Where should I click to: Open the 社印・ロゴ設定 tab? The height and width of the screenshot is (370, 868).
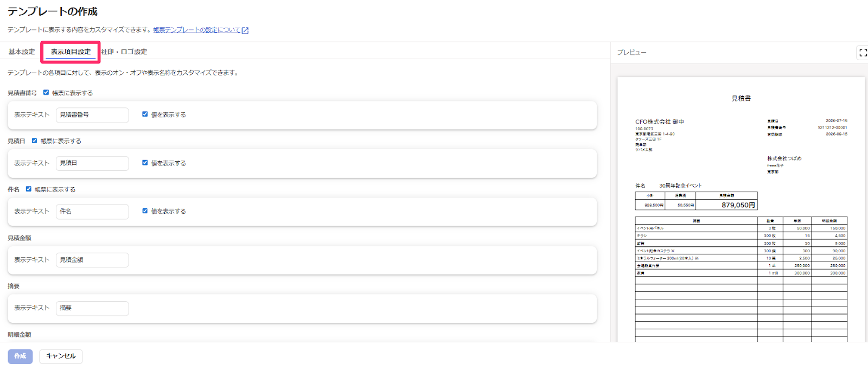124,52
